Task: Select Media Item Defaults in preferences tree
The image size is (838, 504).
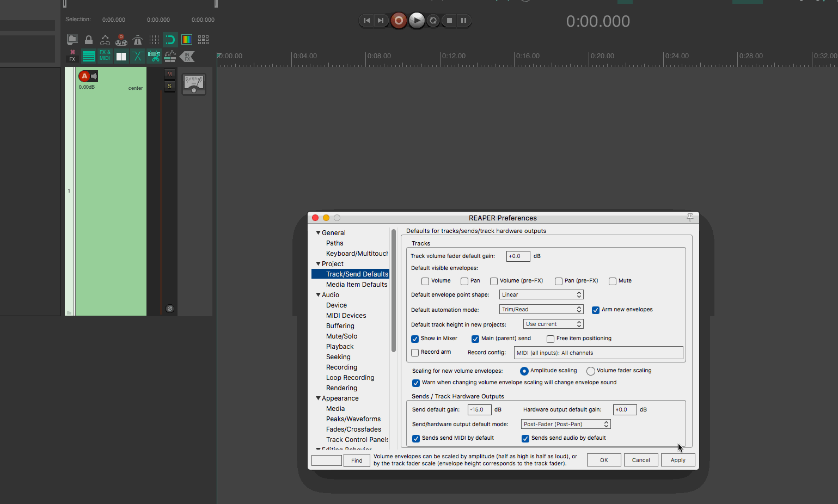Action: [x=357, y=285]
